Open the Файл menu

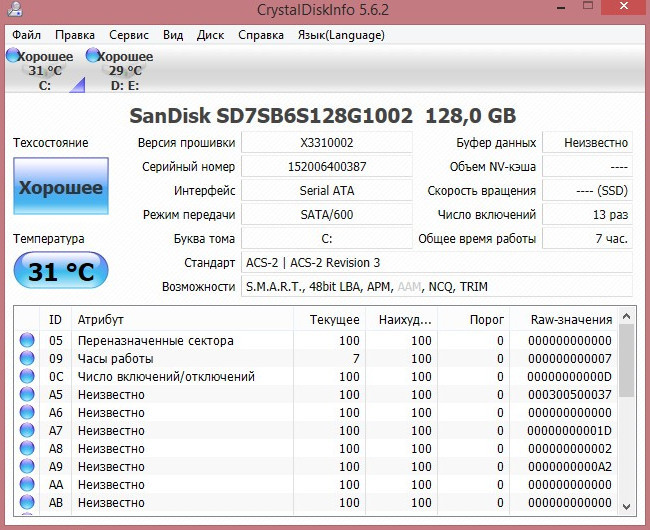(26, 35)
